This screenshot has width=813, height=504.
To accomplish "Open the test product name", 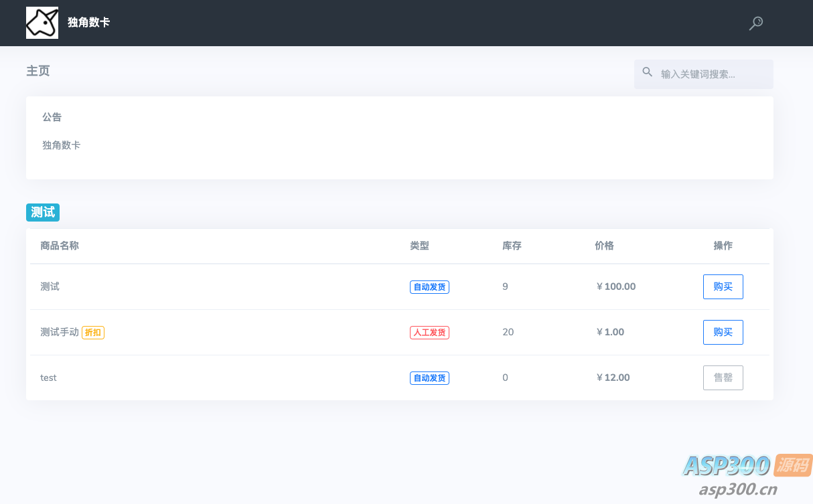I will point(48,377).
